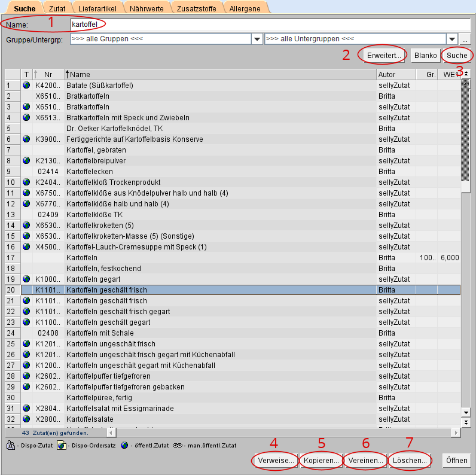Click the man.öffentl.Zutat chain-link legend icon
This screenshot has height=475, width=476.
click(178, 446)
